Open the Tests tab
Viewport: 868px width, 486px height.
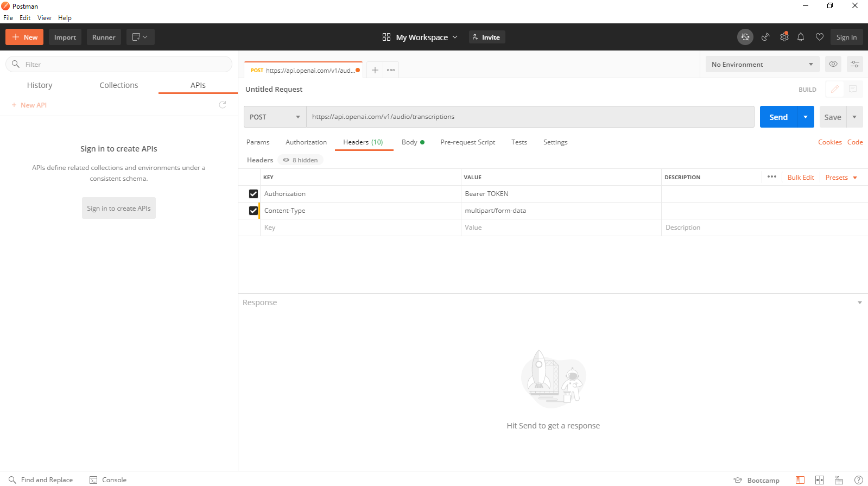point(519,142)
